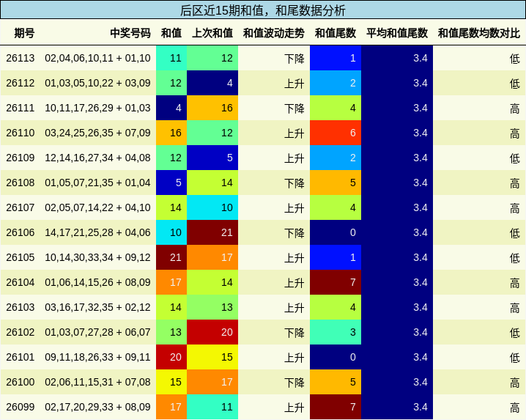Click winning numbers 14,17,21,25,28 + 04,06
The width and height of the screenshot is (526, 420).
97,232
